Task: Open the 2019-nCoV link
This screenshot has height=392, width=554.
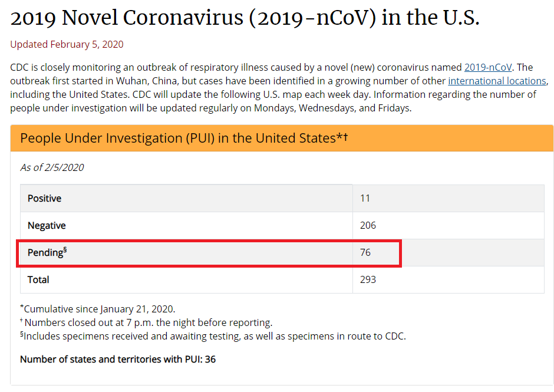Action: tap(487, 67)
